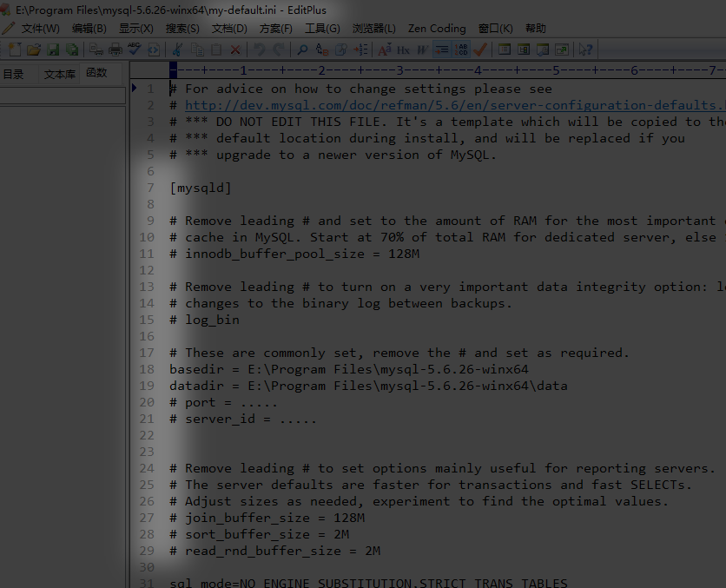Show the directory window icon
Image resolution: width=726 pixels, height=588 pixels.
point(505,50)
